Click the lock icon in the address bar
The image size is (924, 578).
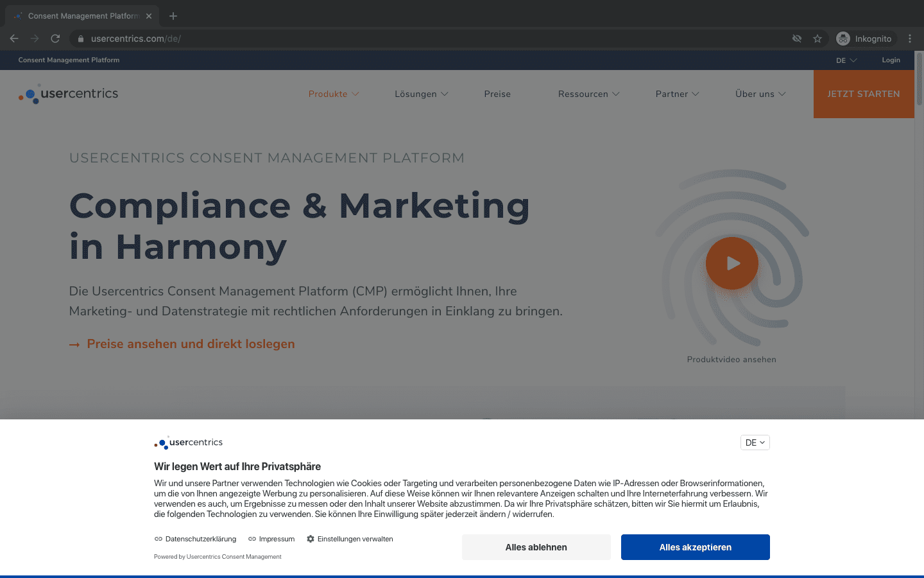click(x=80, y=39)
